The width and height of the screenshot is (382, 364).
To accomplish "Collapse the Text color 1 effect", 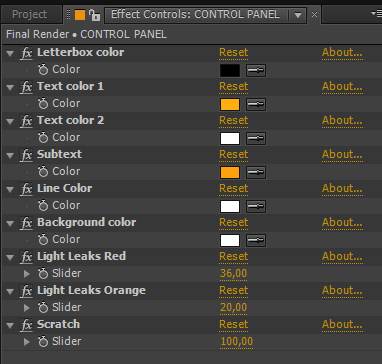I will pyautogui.click(x=10, y=88).
